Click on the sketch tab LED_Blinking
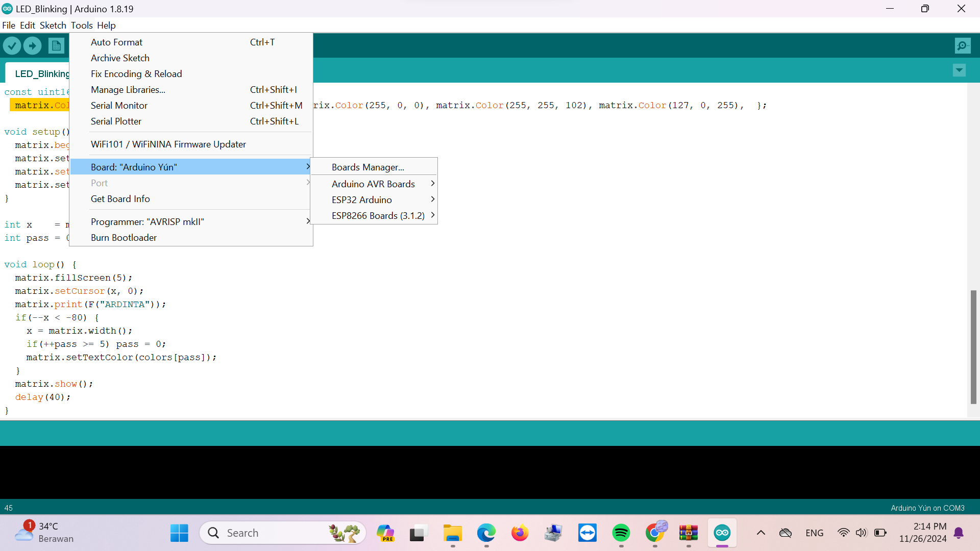980x551 pixels. pyautogui.click(x=42, y=73)
